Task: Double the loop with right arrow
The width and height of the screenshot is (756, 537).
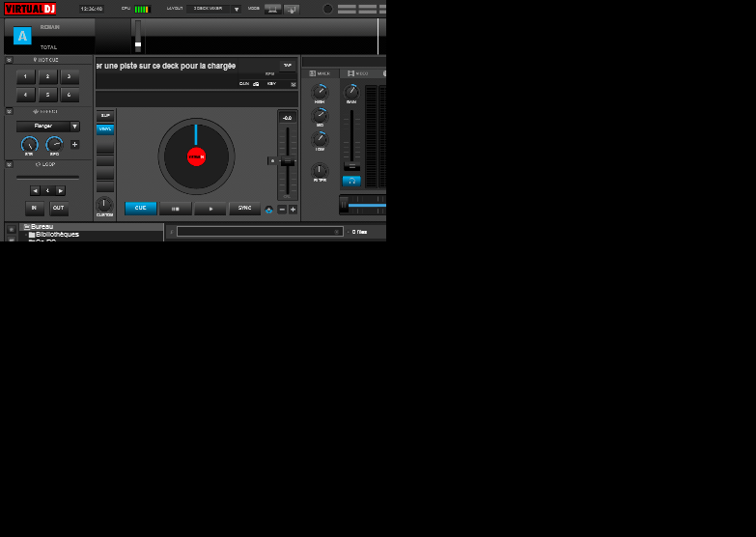Action: (x=60, y=191)
